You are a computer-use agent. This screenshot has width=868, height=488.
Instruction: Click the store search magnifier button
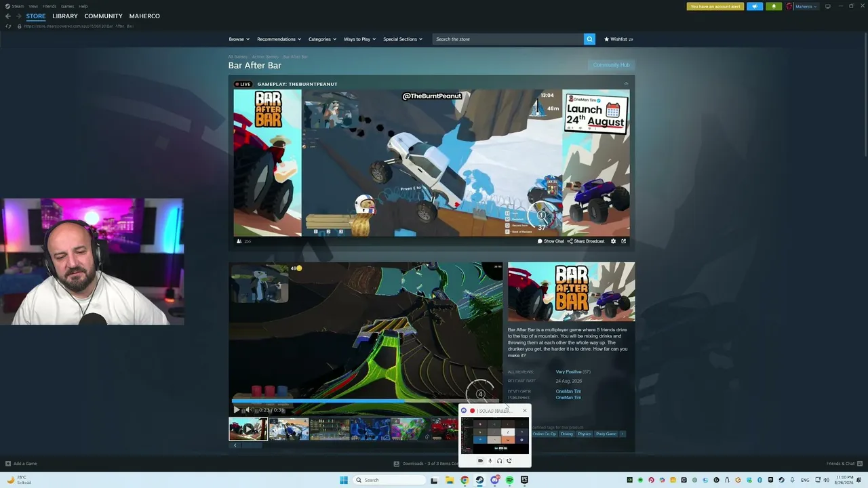click(589, 39)
